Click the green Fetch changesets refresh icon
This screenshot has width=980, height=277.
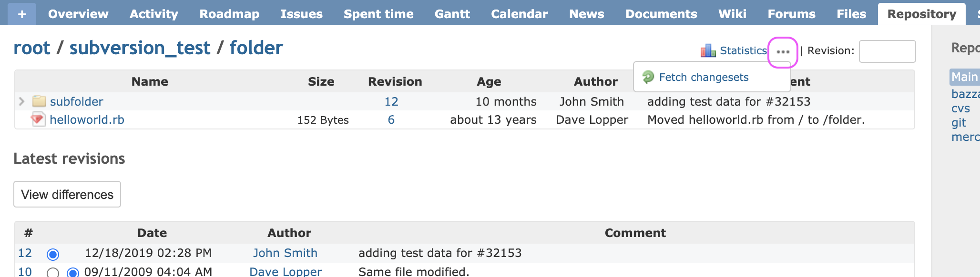pyautogui.click(x=648, y=77)
